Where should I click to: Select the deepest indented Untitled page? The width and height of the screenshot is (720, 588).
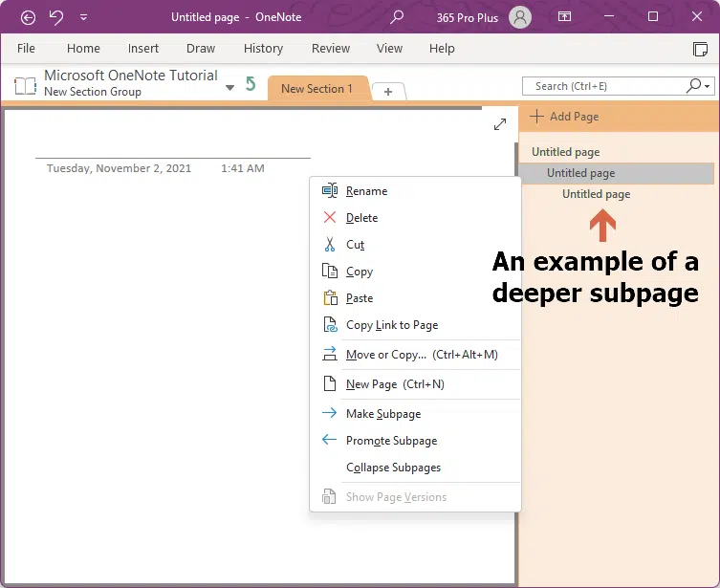tap(596, 194)
